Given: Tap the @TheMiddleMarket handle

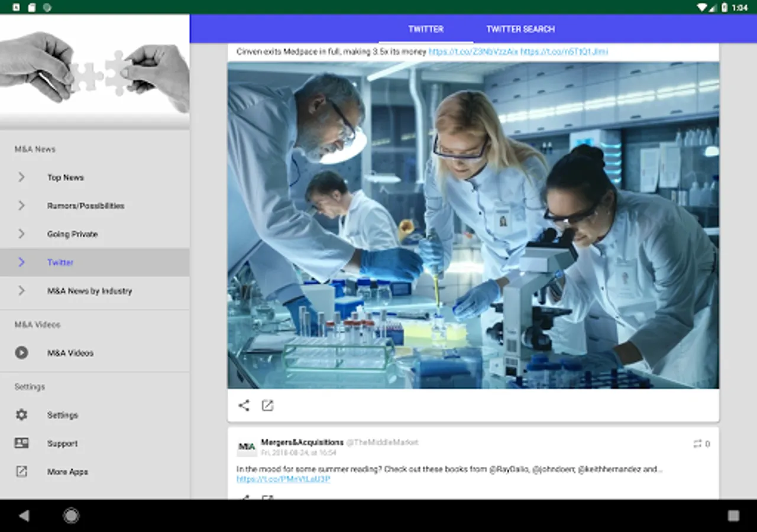Looking at the screenshot, I should [382, 442].
